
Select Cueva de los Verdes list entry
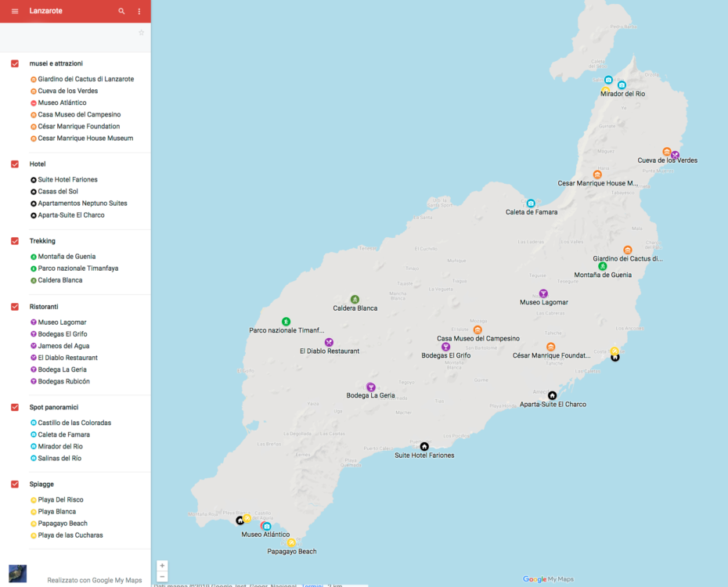(68, 91)
